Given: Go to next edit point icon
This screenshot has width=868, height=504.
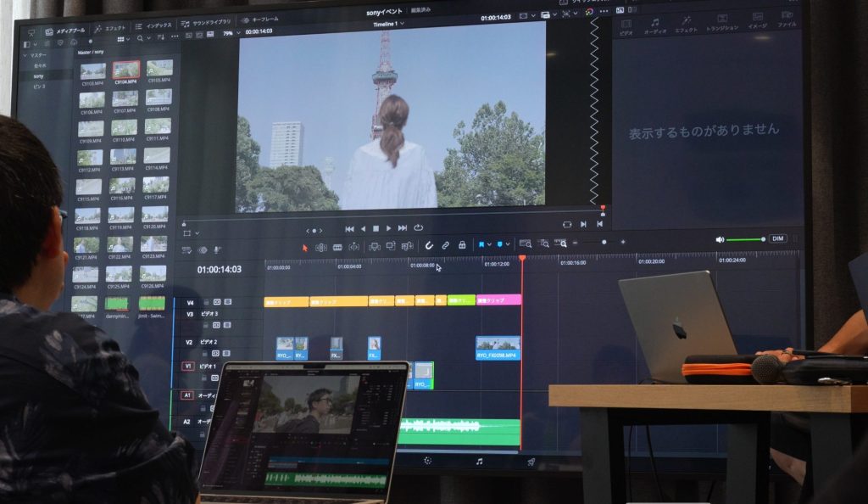Looking at the screenshot, I should 583,224.
